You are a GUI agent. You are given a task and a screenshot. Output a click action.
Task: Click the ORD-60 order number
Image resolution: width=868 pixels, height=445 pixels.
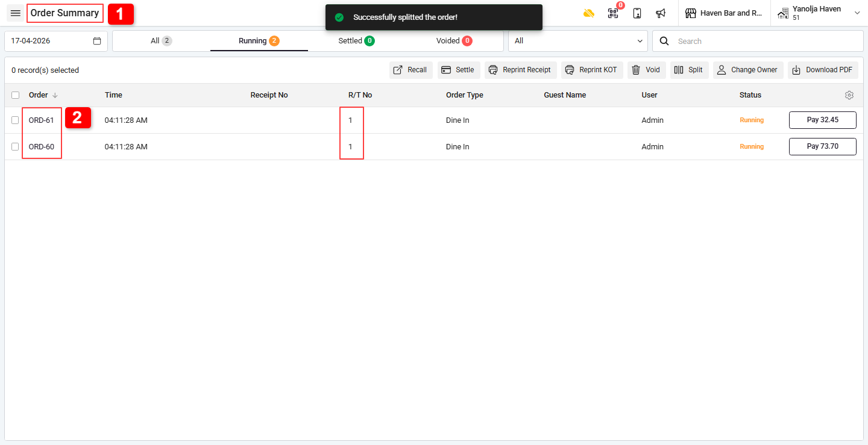click(42, 147)
